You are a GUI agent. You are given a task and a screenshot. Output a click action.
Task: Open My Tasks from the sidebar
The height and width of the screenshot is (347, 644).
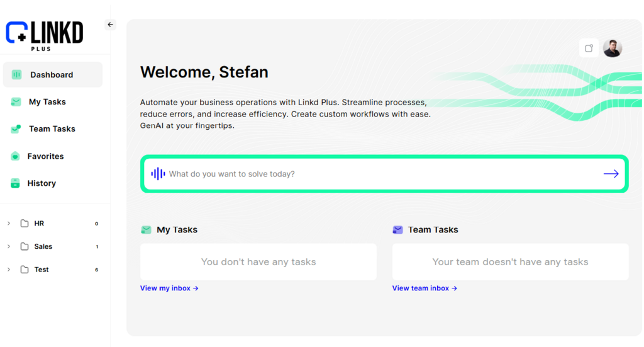point(47,102)
